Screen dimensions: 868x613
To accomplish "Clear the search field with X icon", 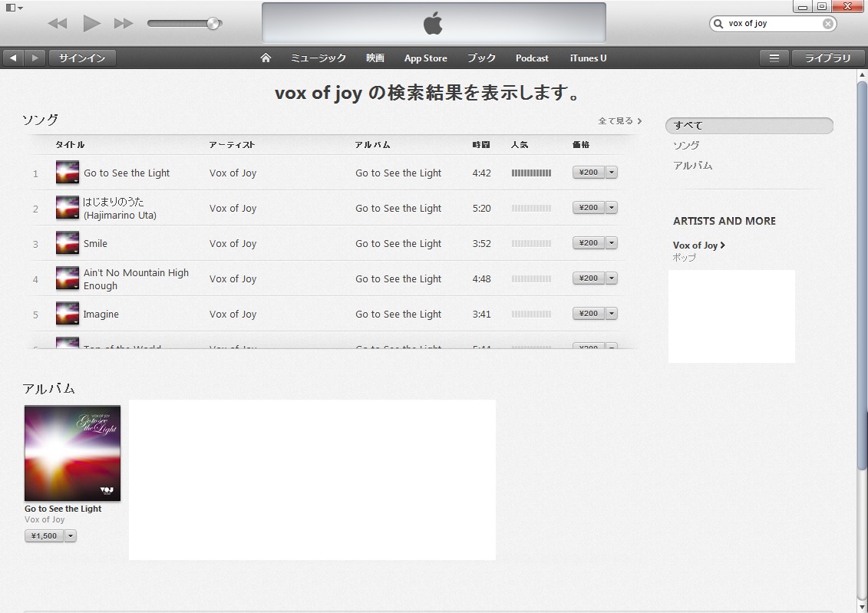I will 827,24.
